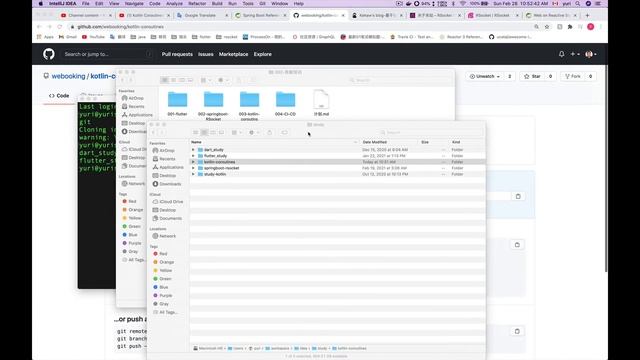
Task: Bookmark this page with star icon
Action: tap(547, 27)
